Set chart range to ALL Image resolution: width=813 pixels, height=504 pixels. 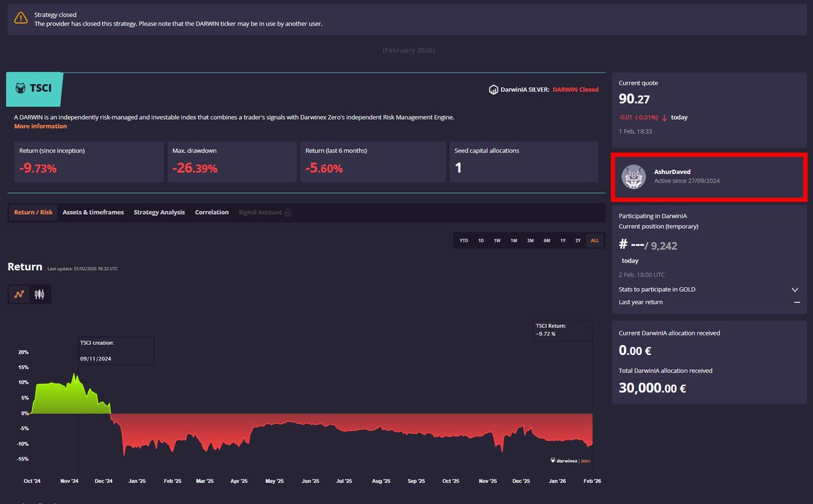coord(594,240)
